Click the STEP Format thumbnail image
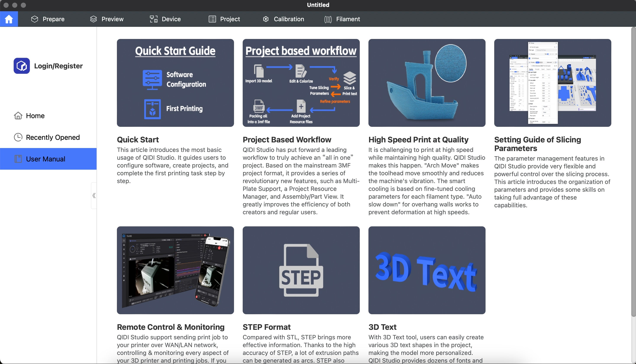This screenshot has width=636, height=364. tap(301, 270)
